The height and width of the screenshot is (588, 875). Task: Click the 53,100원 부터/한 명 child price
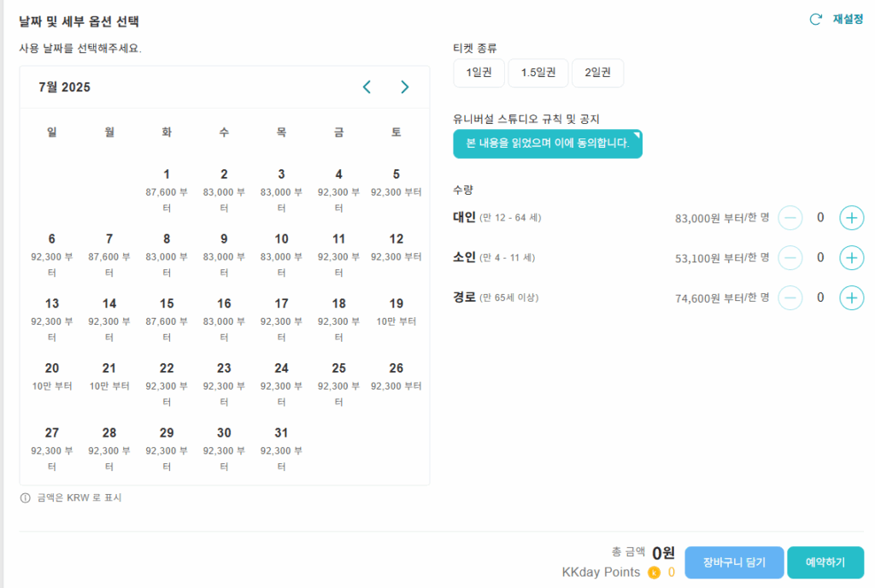722,258
